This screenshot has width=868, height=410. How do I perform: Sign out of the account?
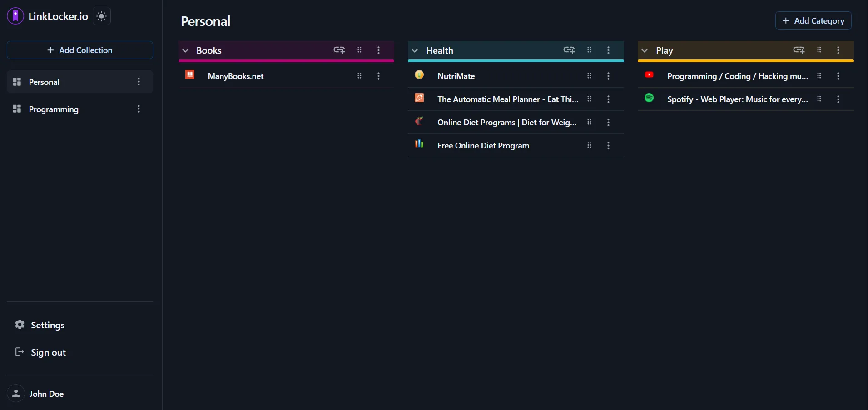tap(48, 352)
